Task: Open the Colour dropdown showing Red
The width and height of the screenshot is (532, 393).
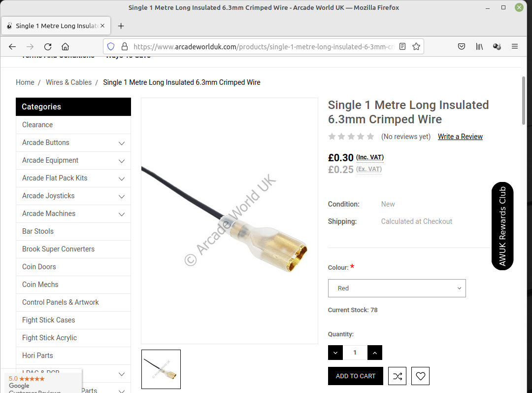Action: coord(397,288)
